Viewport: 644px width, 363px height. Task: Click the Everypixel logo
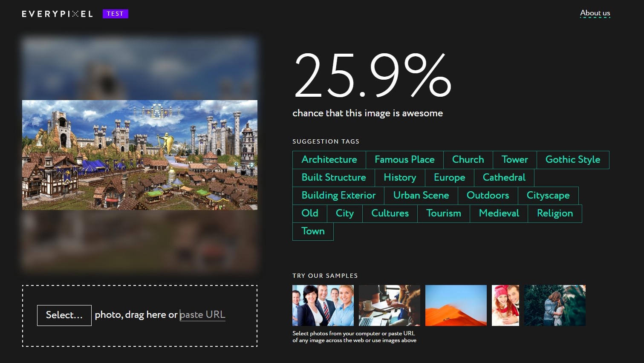[57, 14]
